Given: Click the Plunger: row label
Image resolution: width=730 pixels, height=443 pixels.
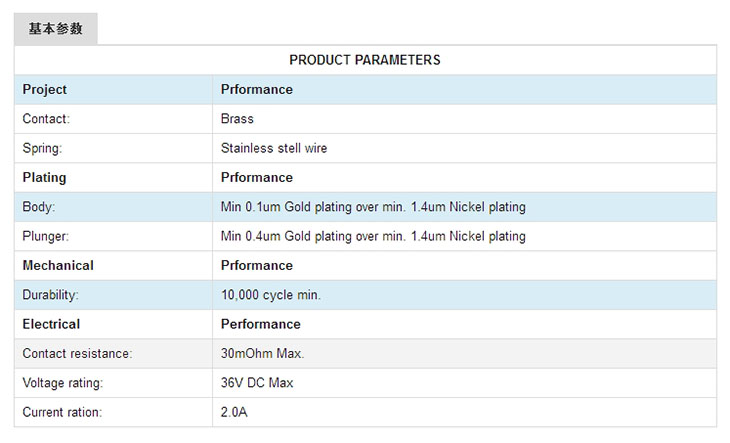Looking at the screenshot, I should tap(46, 236).
